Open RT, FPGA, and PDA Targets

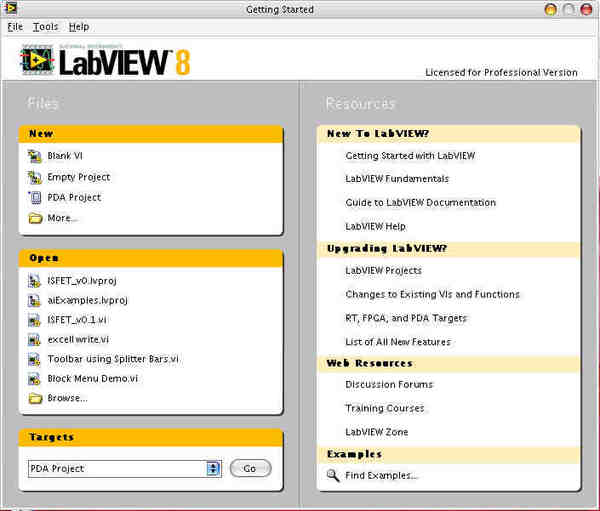tap(406, 318)
